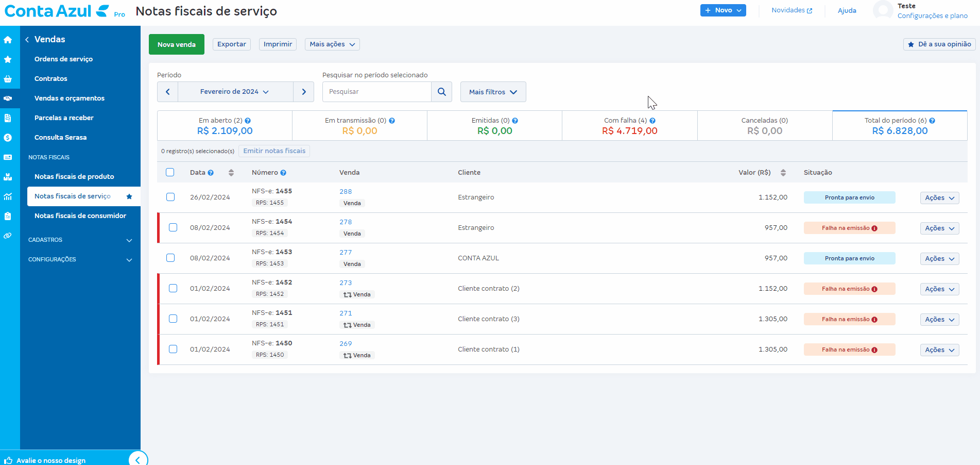
Task: Click help icon next to Número column
Action: 283,173
